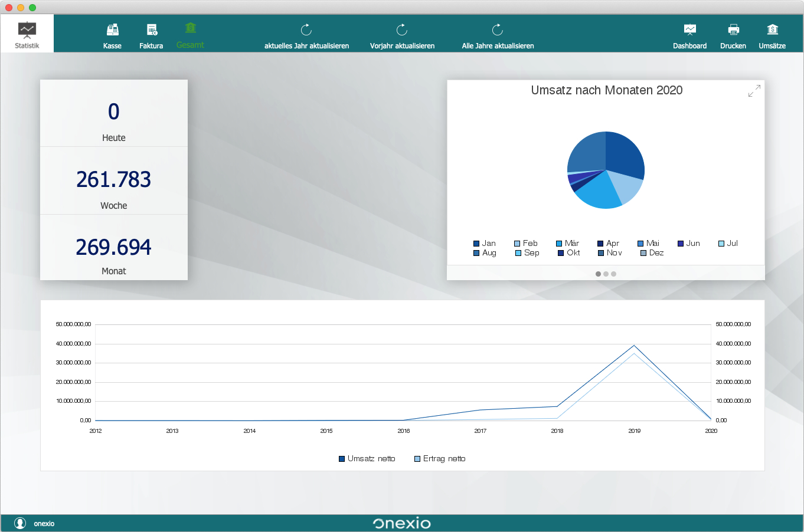Click the onexio logo in the footer
The height and width of the screenshot is (532, 804).
(402, 523)
